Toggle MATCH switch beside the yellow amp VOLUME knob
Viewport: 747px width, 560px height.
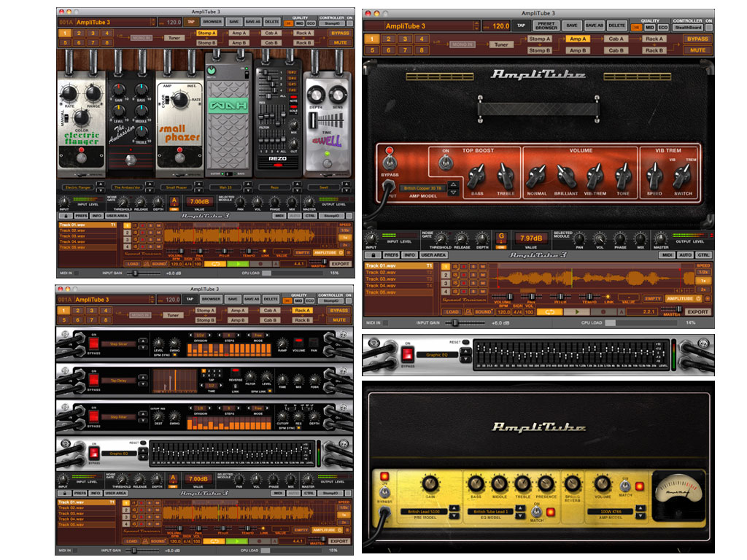pos(624,485)
